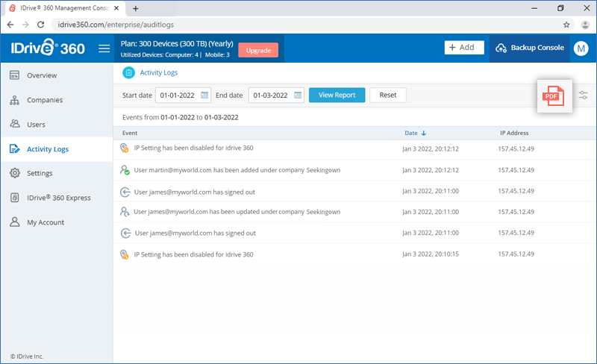Click the Activity Logs breadcrumb link

pos(158,72)
